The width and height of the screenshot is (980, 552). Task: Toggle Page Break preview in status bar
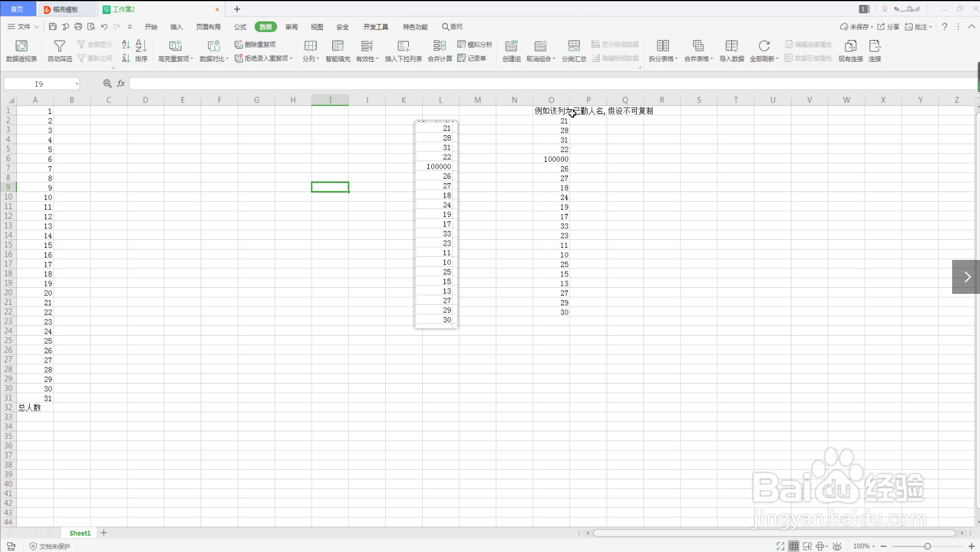(x=807, y=547)
